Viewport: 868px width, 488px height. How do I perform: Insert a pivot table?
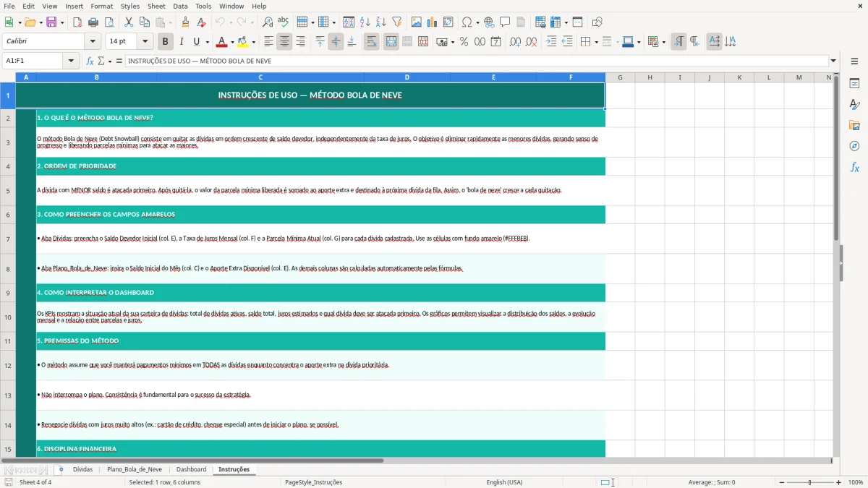[x=448, y=22]
